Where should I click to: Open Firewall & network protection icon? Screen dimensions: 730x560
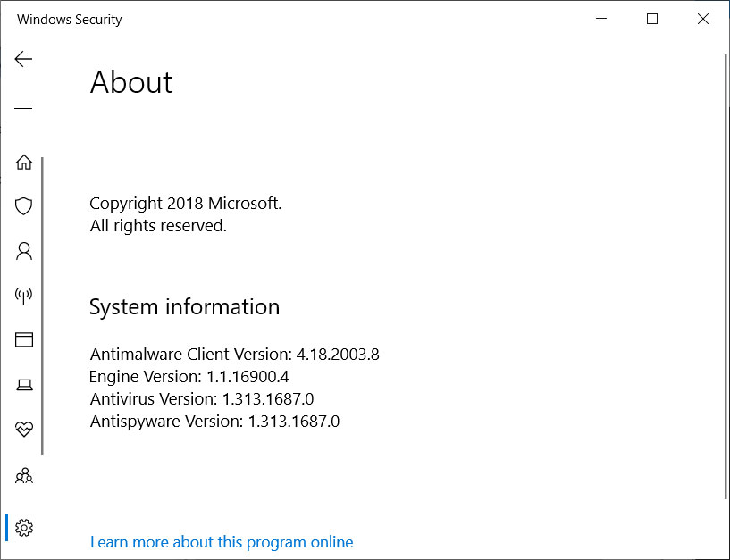click(x=24, y=295)
